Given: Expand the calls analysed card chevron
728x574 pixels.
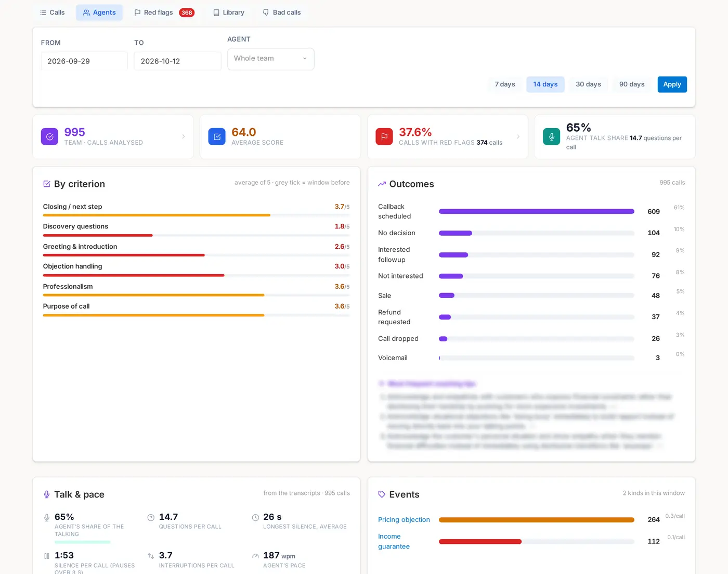Looking at the screenshot, I should [x=184, y=136].
